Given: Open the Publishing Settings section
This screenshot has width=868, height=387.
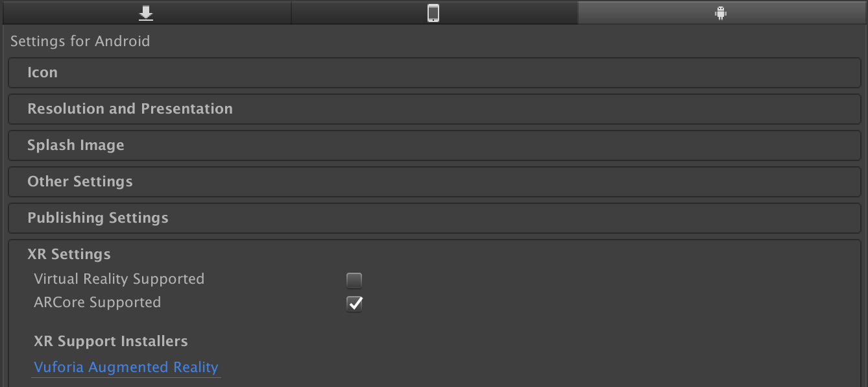Looking at the screenshot, I should [434, 218].
